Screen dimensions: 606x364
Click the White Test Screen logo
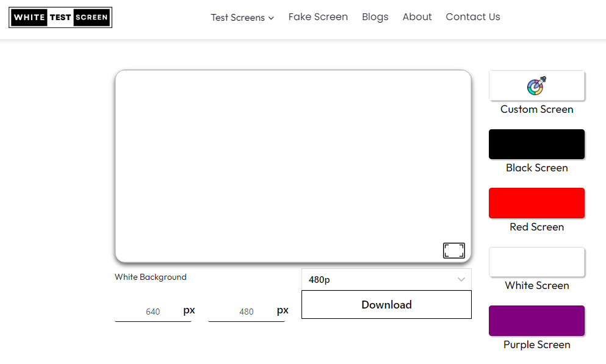coord(60,18)
